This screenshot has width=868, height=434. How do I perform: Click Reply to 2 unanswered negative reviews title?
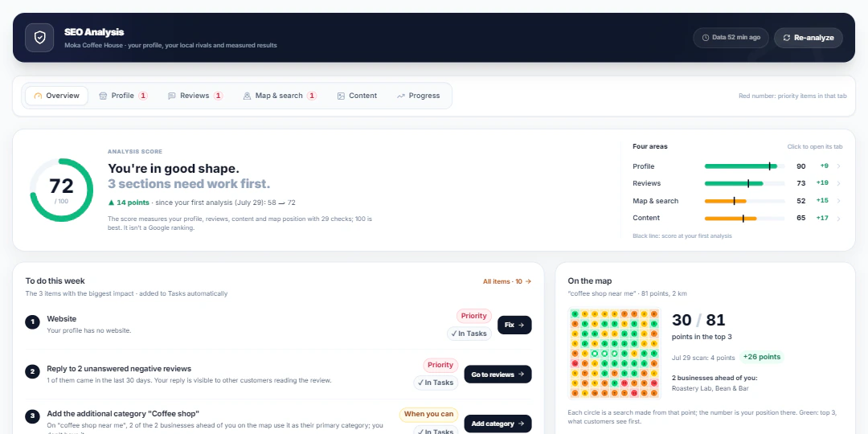(x=119, y=369)
